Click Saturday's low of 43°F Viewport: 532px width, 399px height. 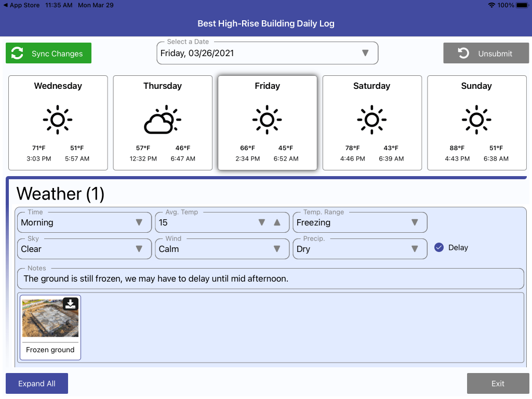click(x=391, y=148)
